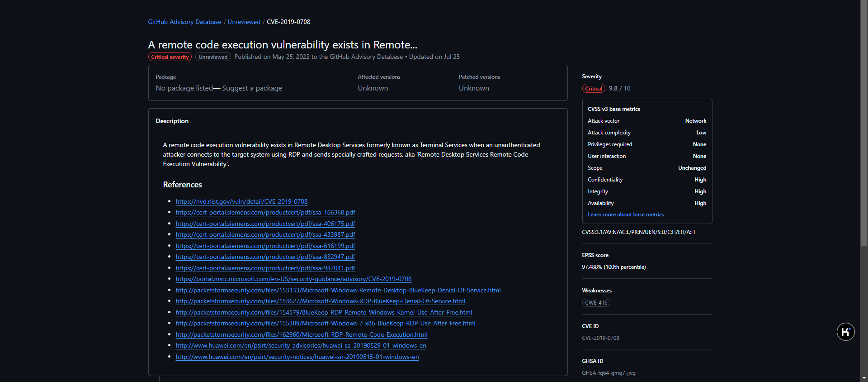The width and height of the screenshot is (868, 382).
Task: Click the page vertical scrollbar thumb
Action: (864, 123)
